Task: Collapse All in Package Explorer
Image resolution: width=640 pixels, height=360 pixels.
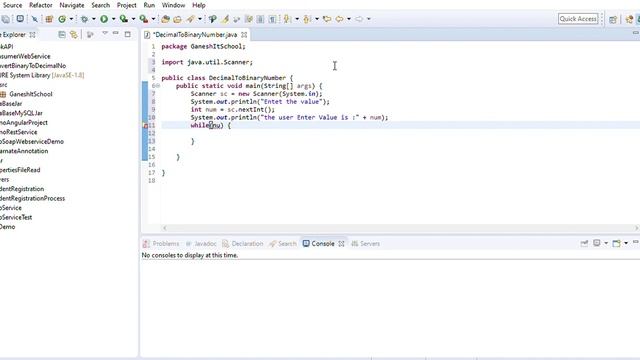Action: 62,35
